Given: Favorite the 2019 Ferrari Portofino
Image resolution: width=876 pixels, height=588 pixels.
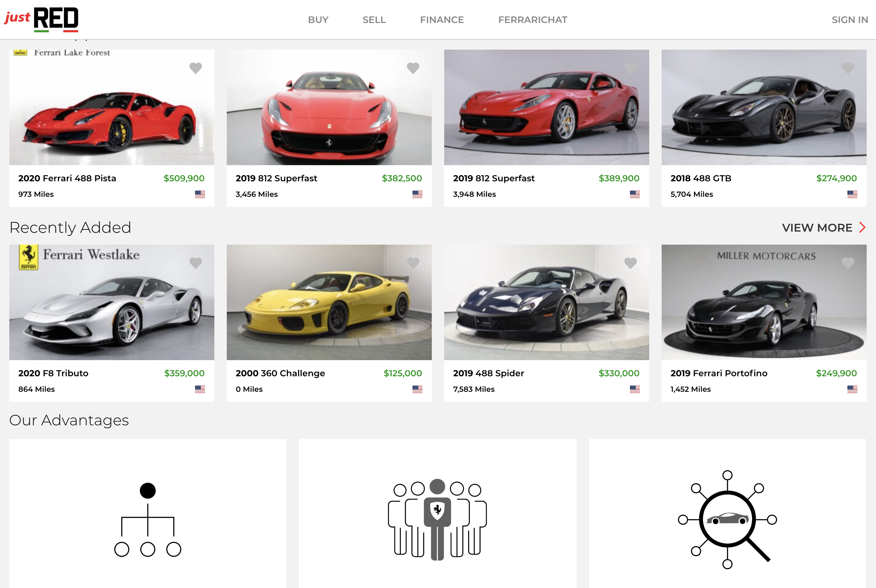Looking at the screenshot, I should 848,263.
